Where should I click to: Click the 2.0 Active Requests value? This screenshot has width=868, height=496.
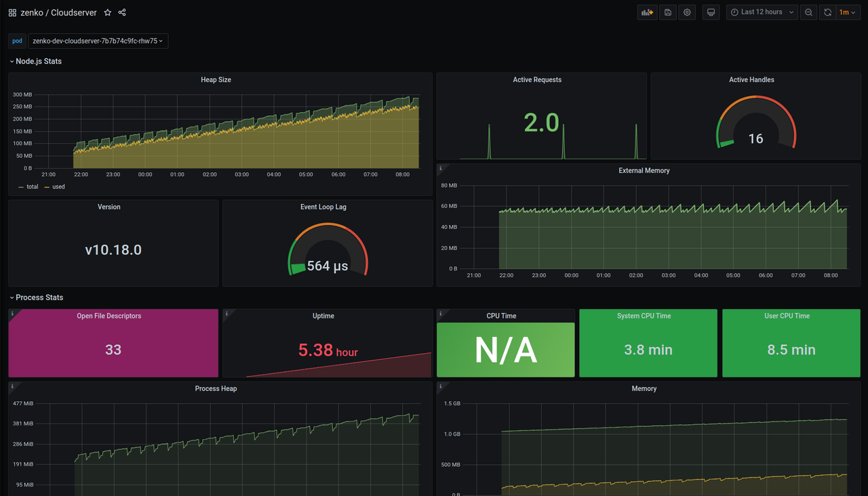(x=541, y=123)
